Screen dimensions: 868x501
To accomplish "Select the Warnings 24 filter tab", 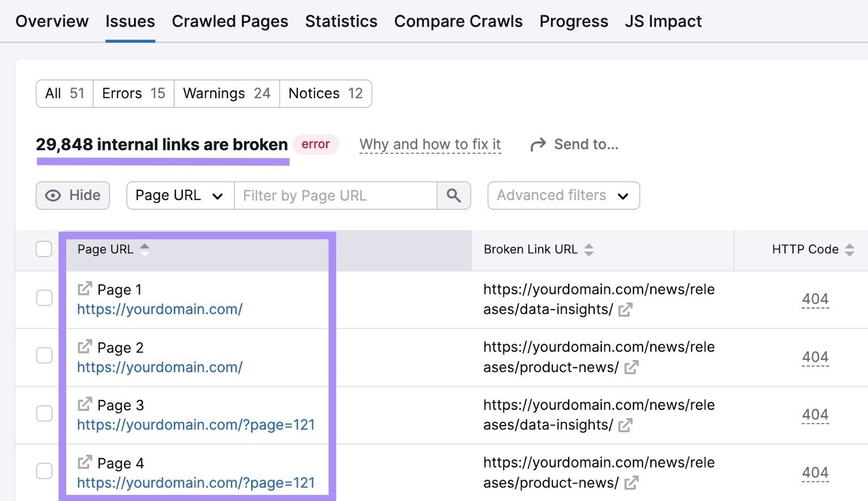I will click(x=226, y=93).
